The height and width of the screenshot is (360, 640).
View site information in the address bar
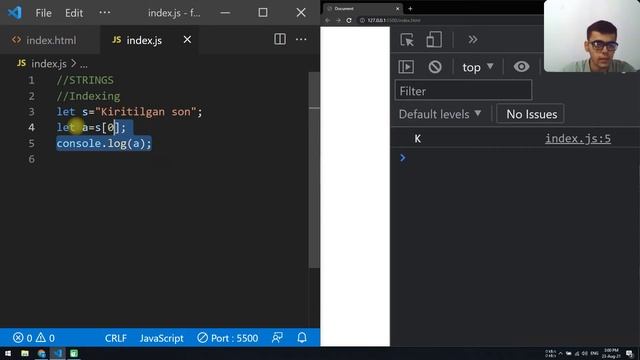(x=362, y=20)
